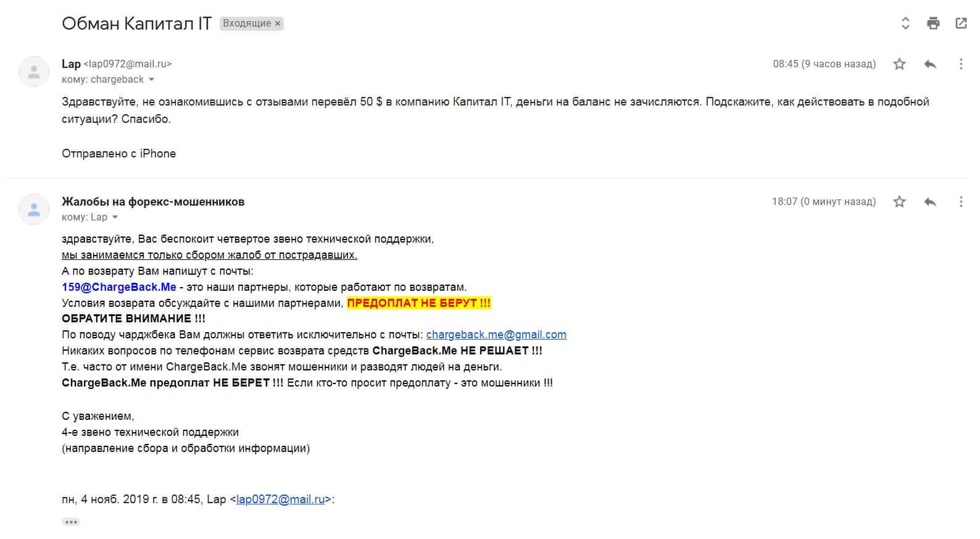Expand all messages in the thread
The width and height of the screenshot is (980, 539).
click(905, 23)
